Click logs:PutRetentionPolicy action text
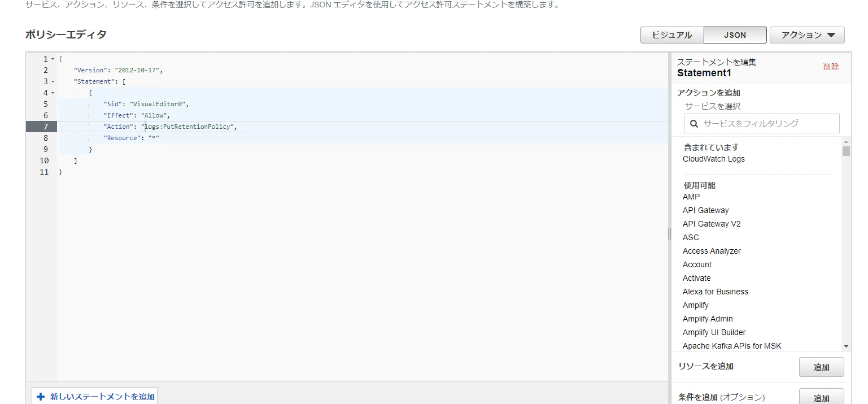 pos(187,127)
